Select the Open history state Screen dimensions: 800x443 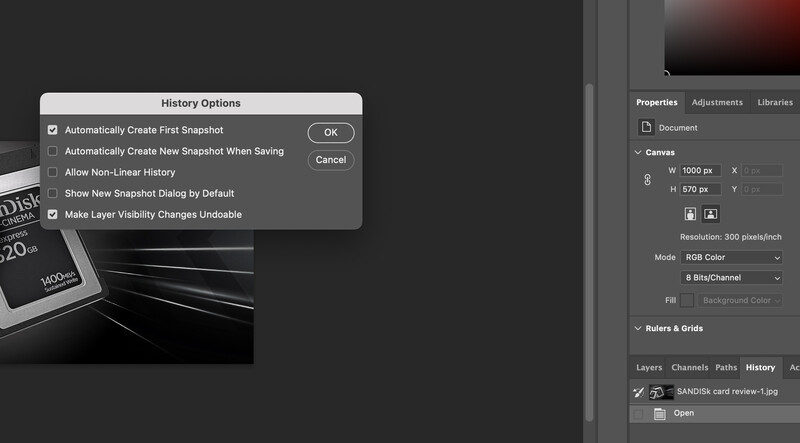(x=715, y=413)
